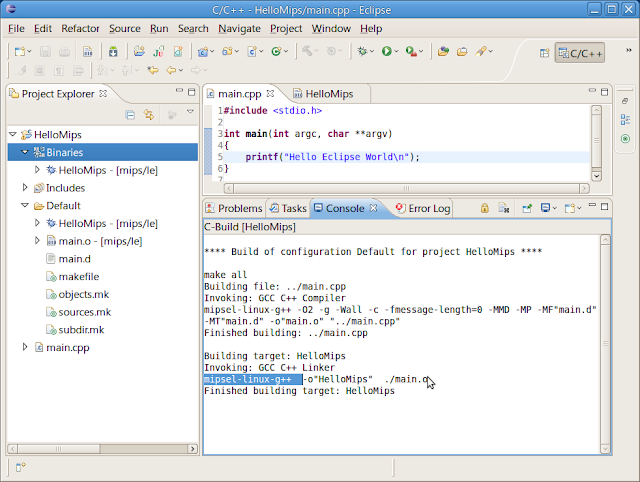Toggle Link with Editor in Project Explorer

(149, 116)
